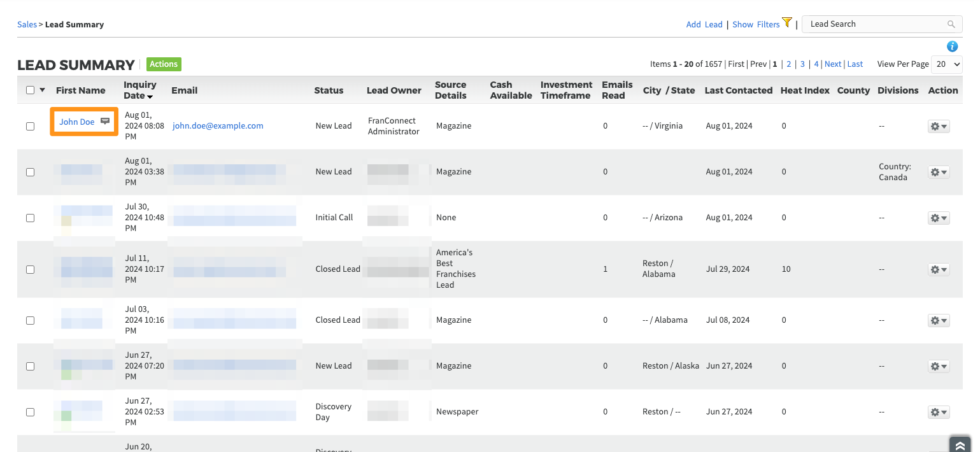
Task: Sort by City / State column header
Action: (669, 90)
